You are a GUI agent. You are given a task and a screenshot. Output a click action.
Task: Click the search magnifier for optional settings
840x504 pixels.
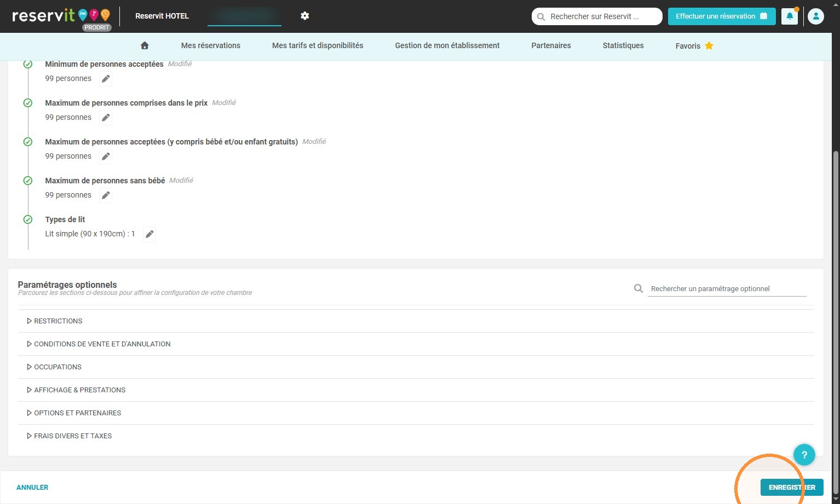[638, 288]
